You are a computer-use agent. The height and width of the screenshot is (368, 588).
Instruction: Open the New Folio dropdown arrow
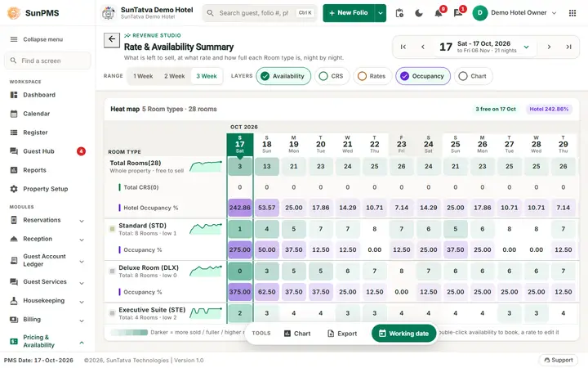(381, 13)
